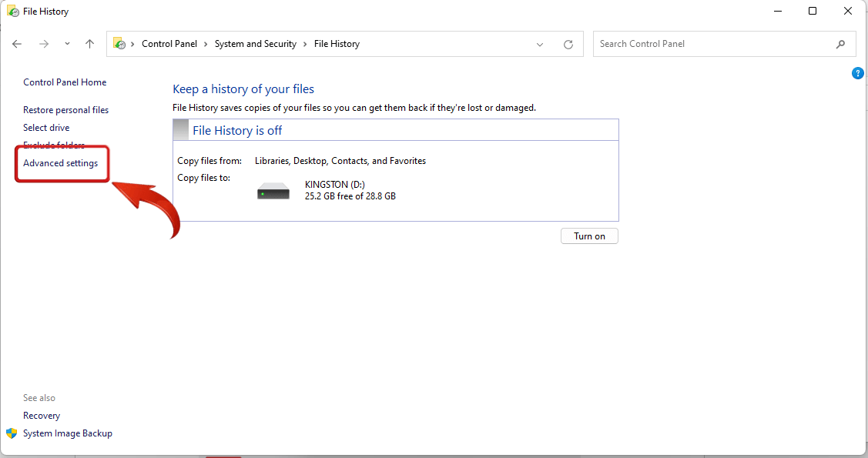Click the File History breadcrumb item

(x=337, y=44)
